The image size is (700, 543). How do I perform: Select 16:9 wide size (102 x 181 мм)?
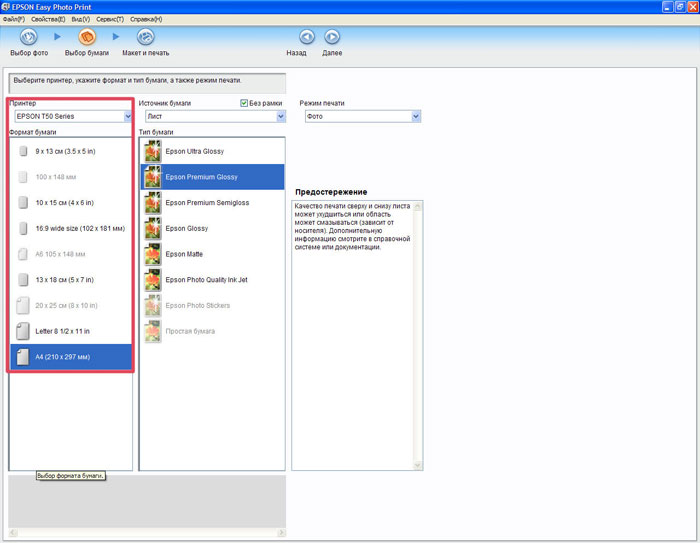pos(71,229)
